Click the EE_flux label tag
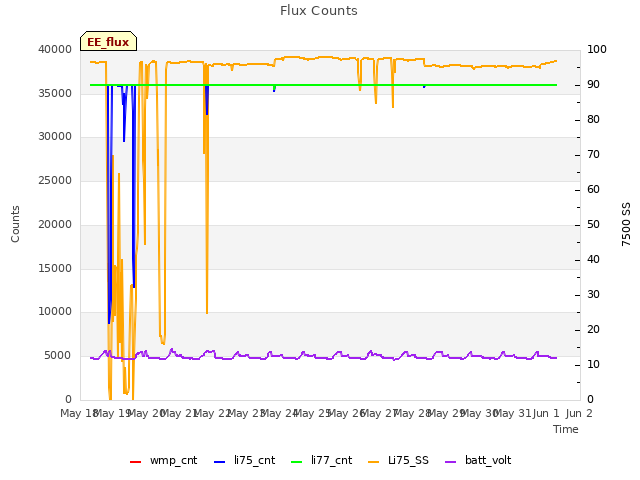The height and width of the screenshot is (480, 640). pos(108,41)
